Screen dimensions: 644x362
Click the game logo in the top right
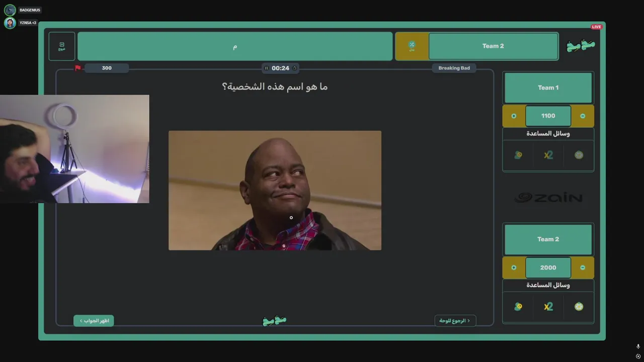point(581,46)
